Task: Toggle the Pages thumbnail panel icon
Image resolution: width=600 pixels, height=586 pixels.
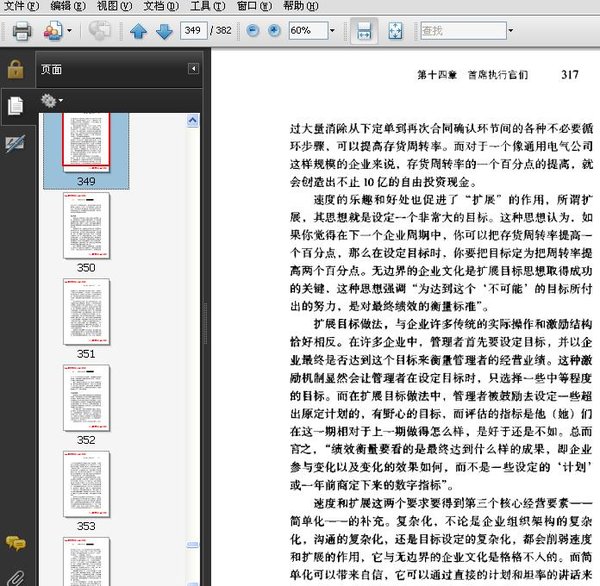Action: coord(15,105)
